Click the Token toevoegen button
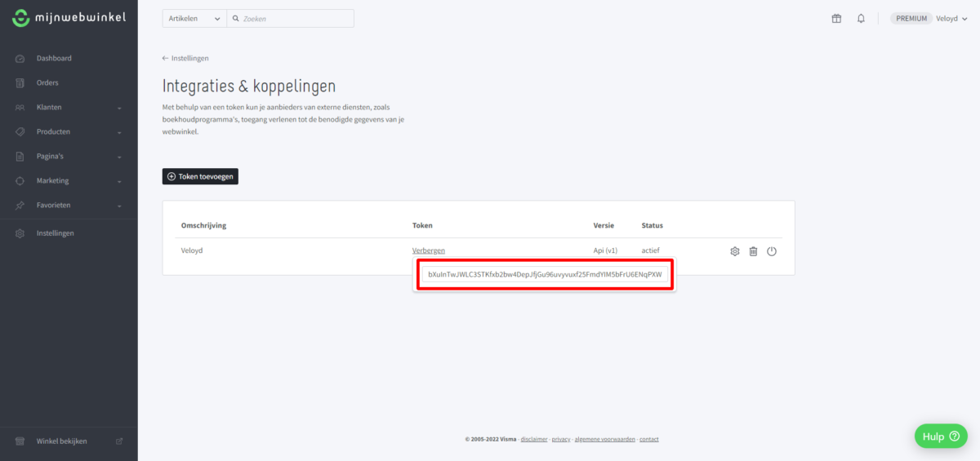The width and height of the screenshot is (980, 461). coord(200,176)
